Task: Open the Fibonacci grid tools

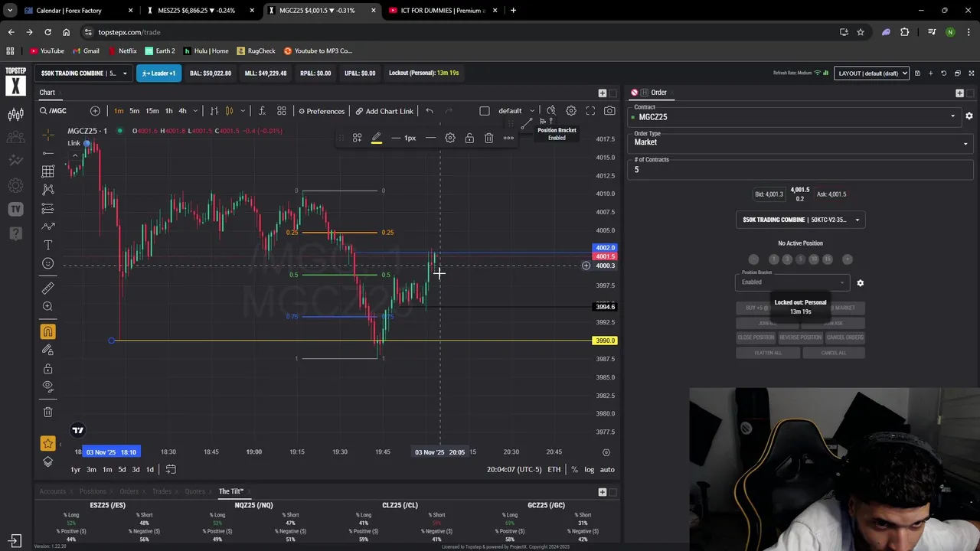Action: (47, 171)
